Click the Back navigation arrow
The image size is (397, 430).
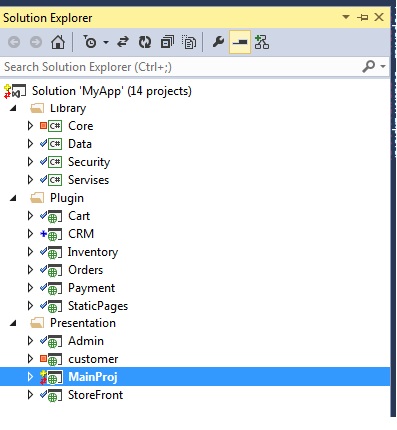[14, 42]
